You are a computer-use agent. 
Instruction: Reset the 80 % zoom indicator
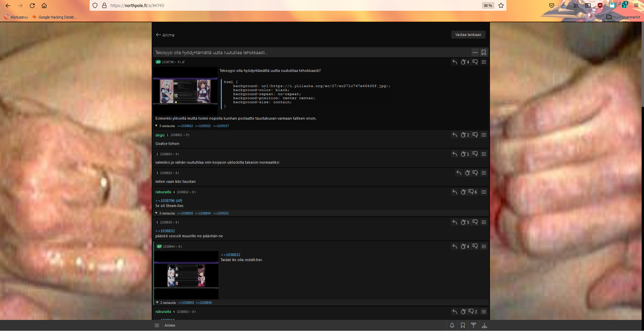[488, 5]
